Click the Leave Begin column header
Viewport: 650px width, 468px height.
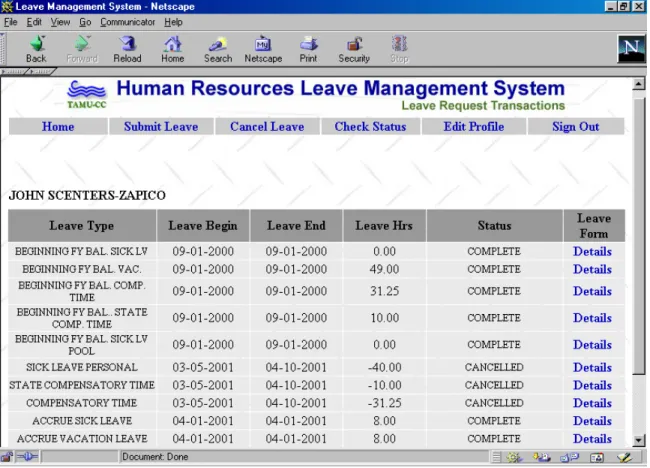click(x=203, y=226)
